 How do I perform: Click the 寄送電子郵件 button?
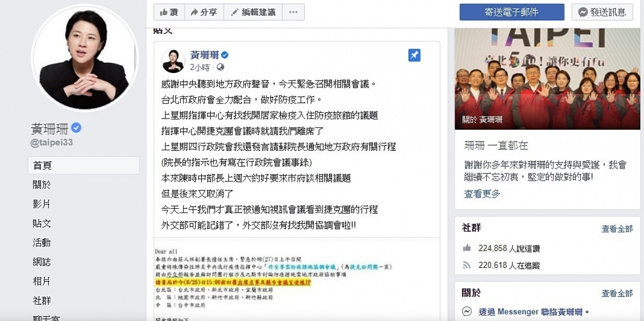click(x=512, y=12)
